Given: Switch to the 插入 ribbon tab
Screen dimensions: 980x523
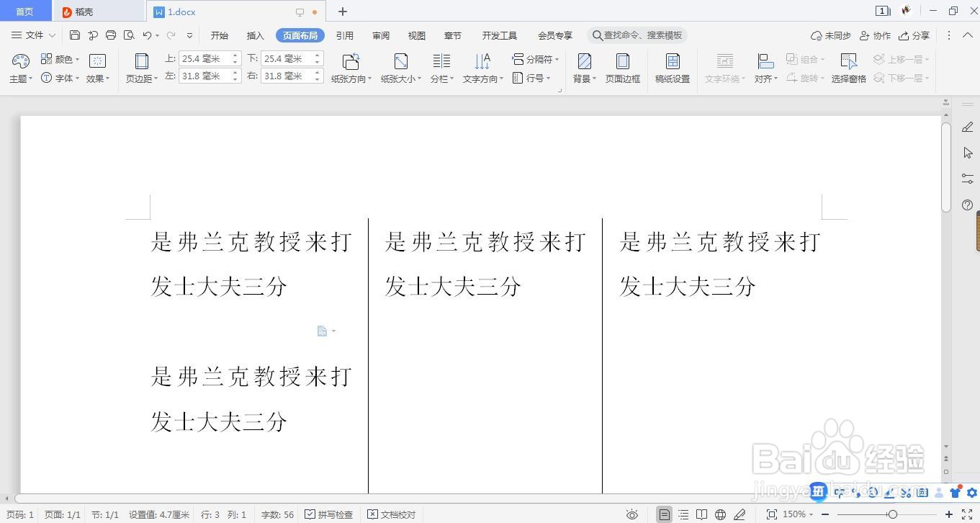Looking at the screenshot, I should pyautogui.click(x=255, y=35).
